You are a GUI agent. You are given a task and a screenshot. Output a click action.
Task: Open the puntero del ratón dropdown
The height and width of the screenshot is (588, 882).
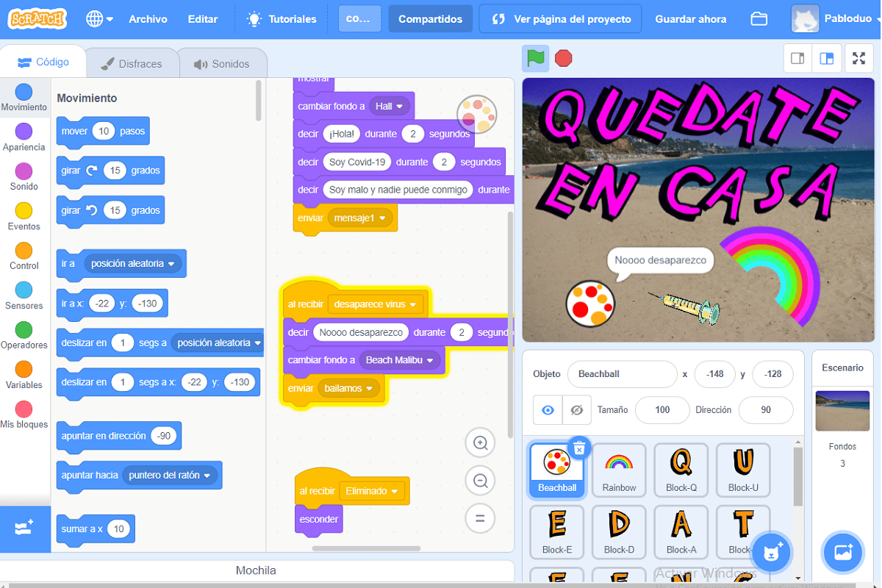(169, 475)
